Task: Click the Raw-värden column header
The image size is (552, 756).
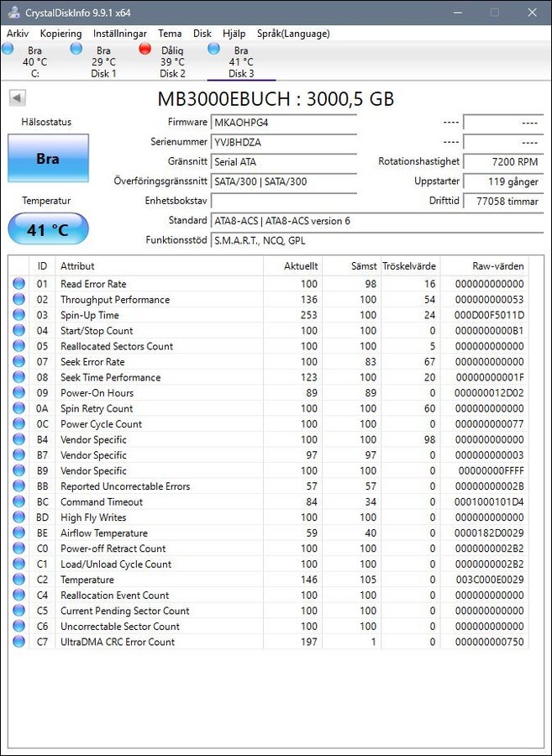Action: 484,266
